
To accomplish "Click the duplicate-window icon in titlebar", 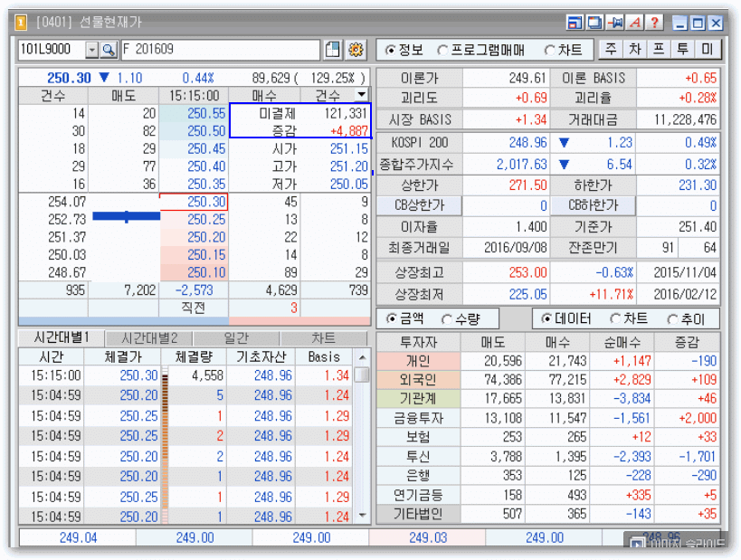I will click(x=595, y=22).
